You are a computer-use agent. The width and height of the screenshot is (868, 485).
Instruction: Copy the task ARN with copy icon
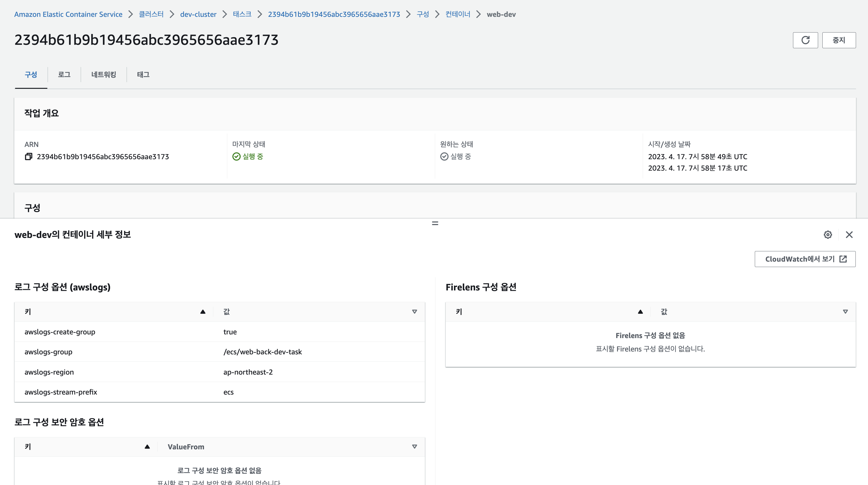(x=29, y=156)
